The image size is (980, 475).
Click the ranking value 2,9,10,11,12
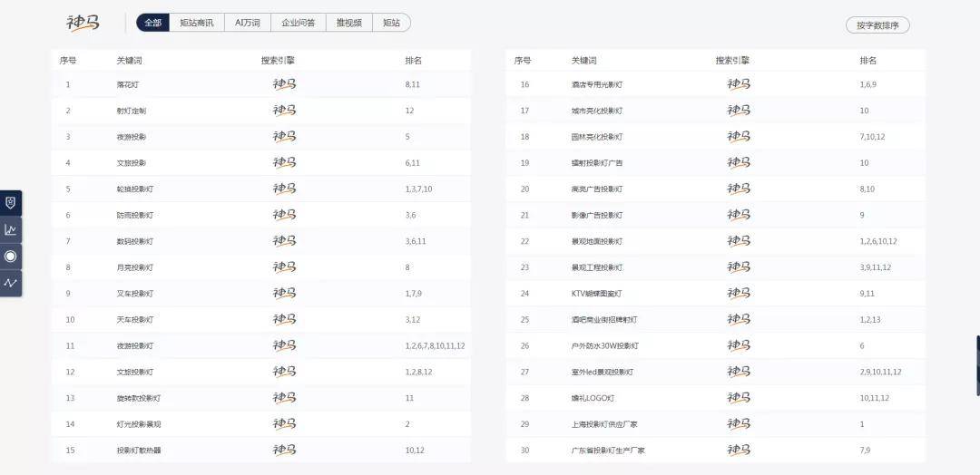pyautogui.click(x=880, y=372)
